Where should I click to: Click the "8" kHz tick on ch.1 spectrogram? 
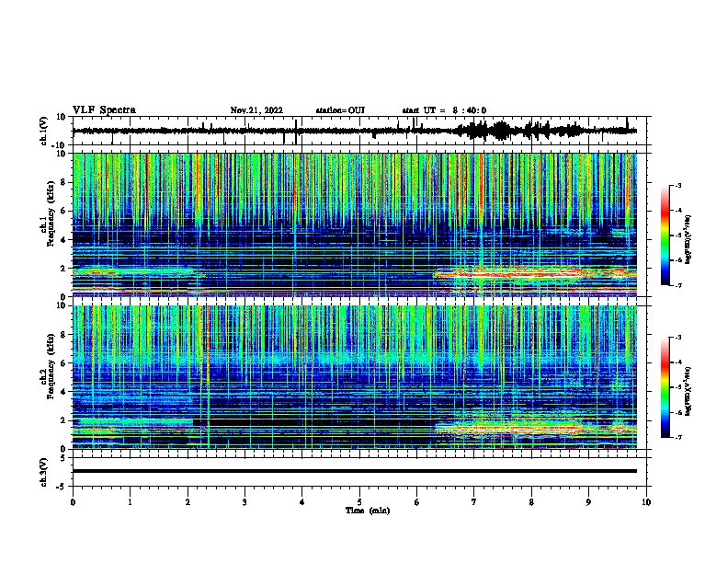pyautogui.click(x=63, y=182)
